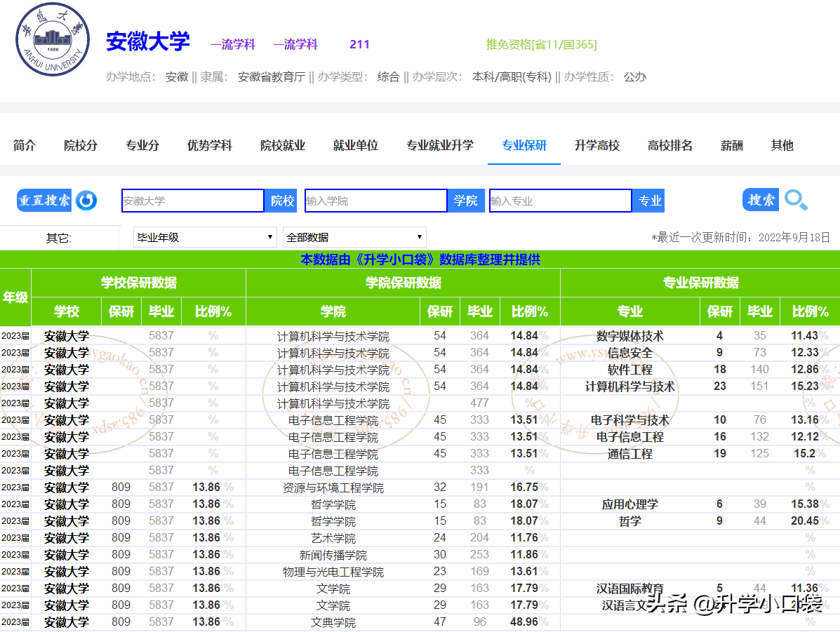The height and width of the screenshot is (632, 840).
Task: Open the 其他 tab
Action: [x=782, y=145]
